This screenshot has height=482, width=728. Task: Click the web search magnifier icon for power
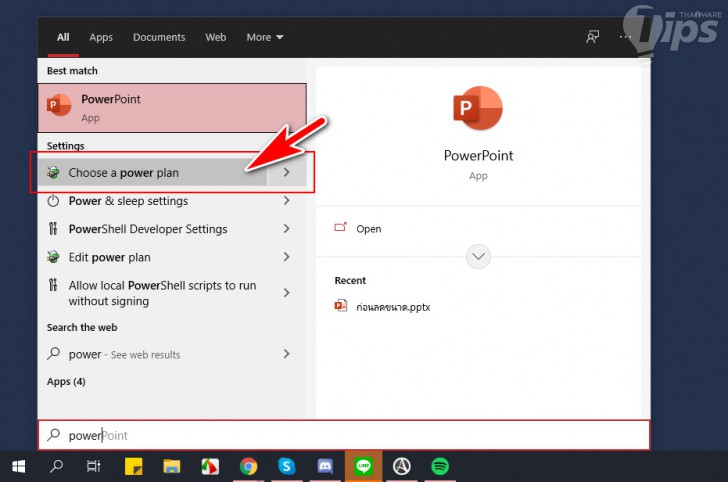(x=53, y=354)
